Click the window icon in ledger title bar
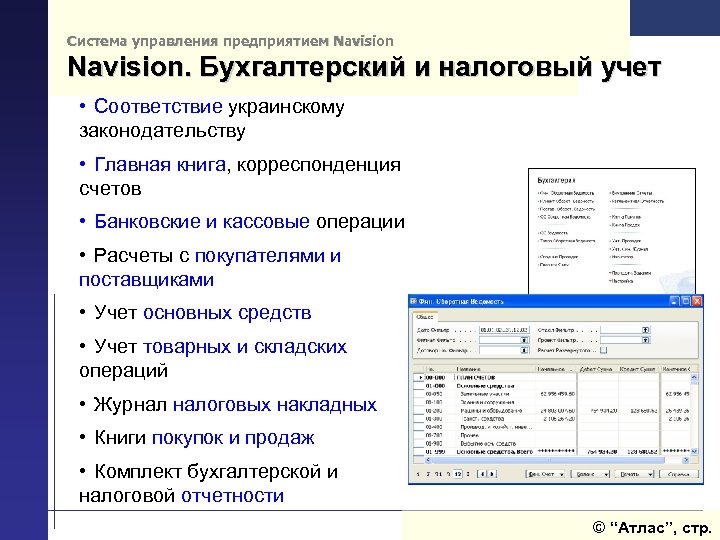Viewport: 720px width, 540px height. [413, 301]
